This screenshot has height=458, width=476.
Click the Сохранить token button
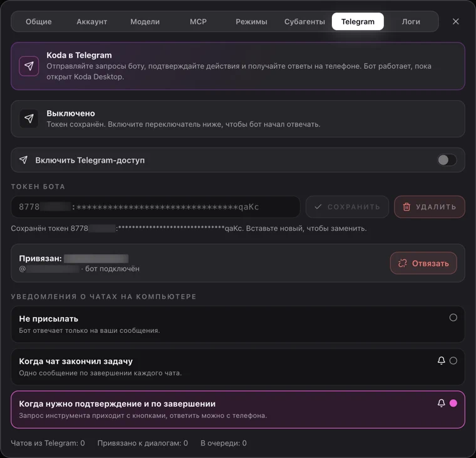coord(347,207)
